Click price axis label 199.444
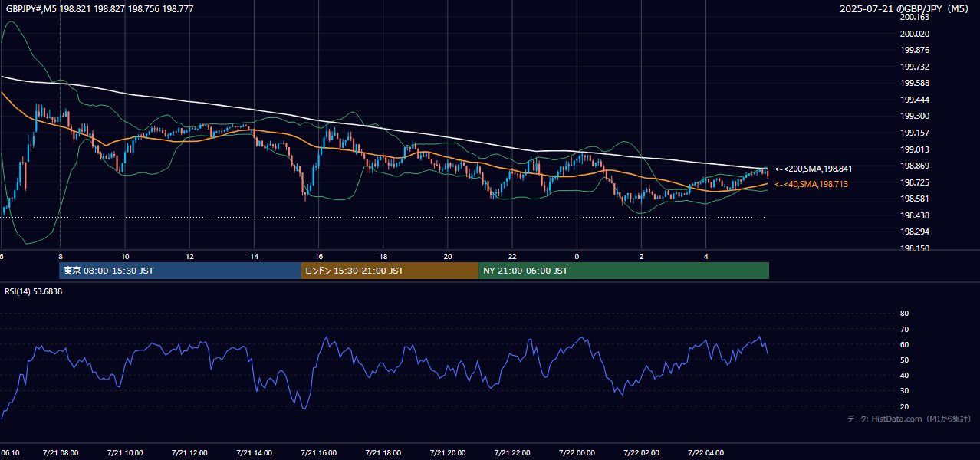The width and height of the screenshot is (980, 460). coord(914,100)
